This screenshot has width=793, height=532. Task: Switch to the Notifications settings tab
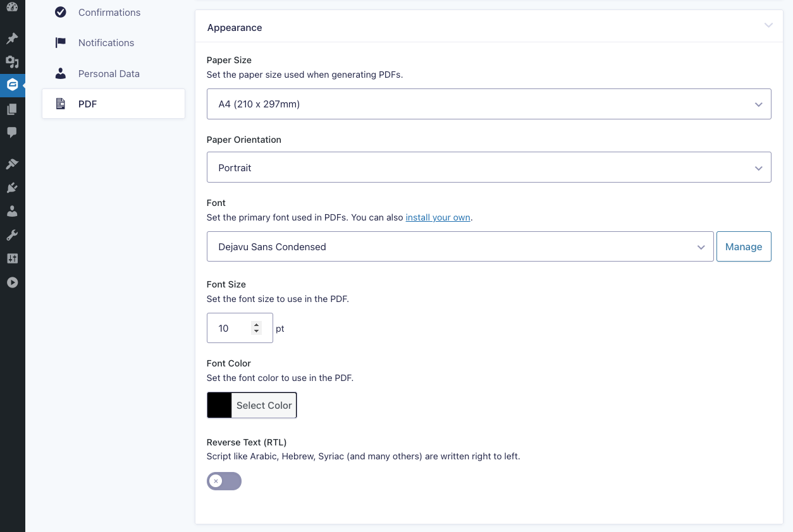(106, 43)
